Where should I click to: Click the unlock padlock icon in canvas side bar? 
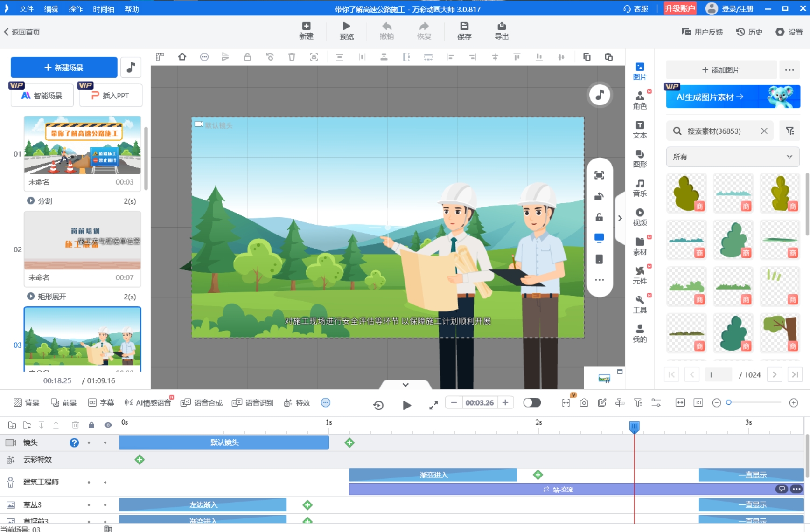pos(599,217)
